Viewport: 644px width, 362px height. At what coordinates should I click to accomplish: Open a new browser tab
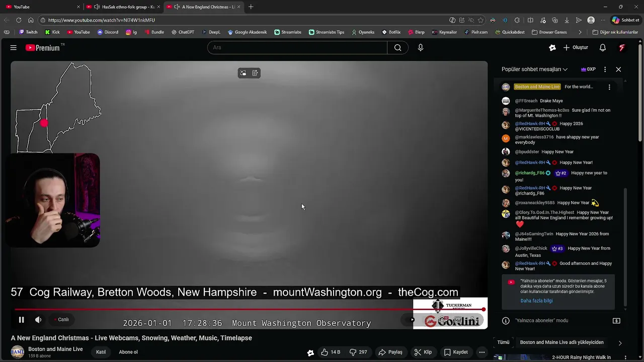click(x=251, y=7)
